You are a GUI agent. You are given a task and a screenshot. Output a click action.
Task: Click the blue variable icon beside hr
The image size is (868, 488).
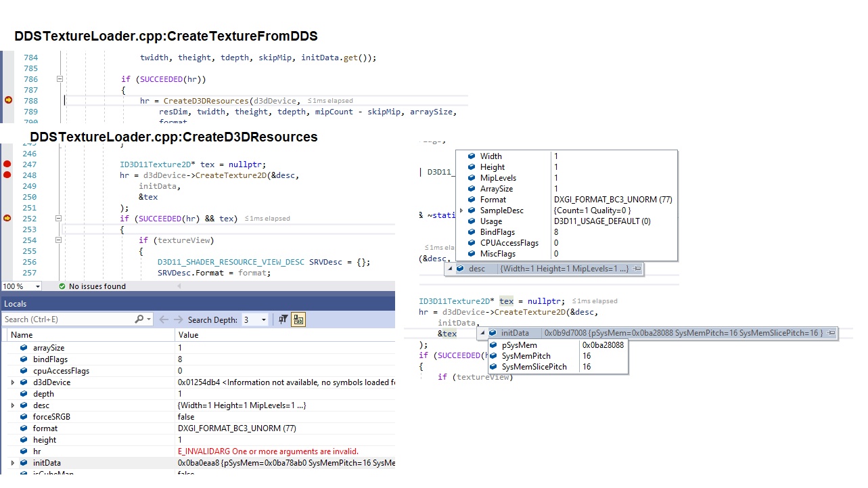[x=24, y=451]
